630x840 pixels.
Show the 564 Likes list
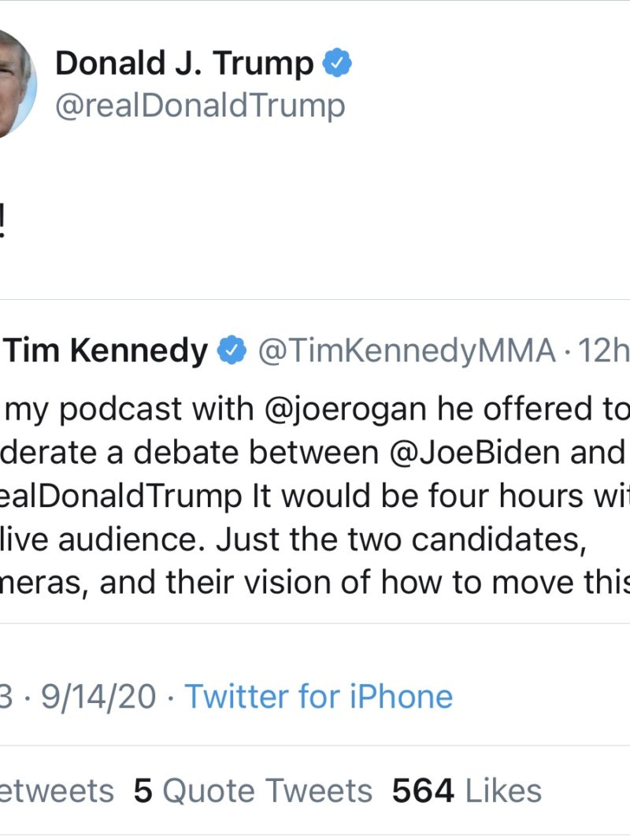[467, 790]
